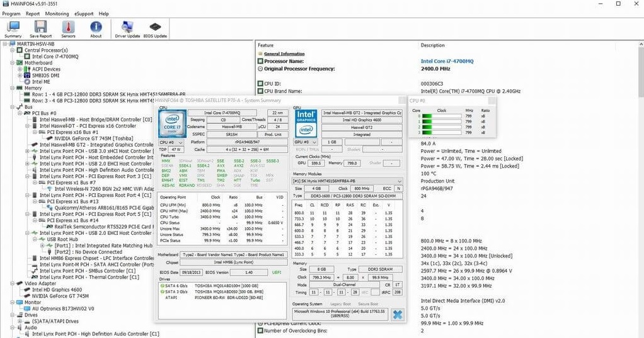
Task: Click the Operating System Windows 10 field
Action: 339,314
